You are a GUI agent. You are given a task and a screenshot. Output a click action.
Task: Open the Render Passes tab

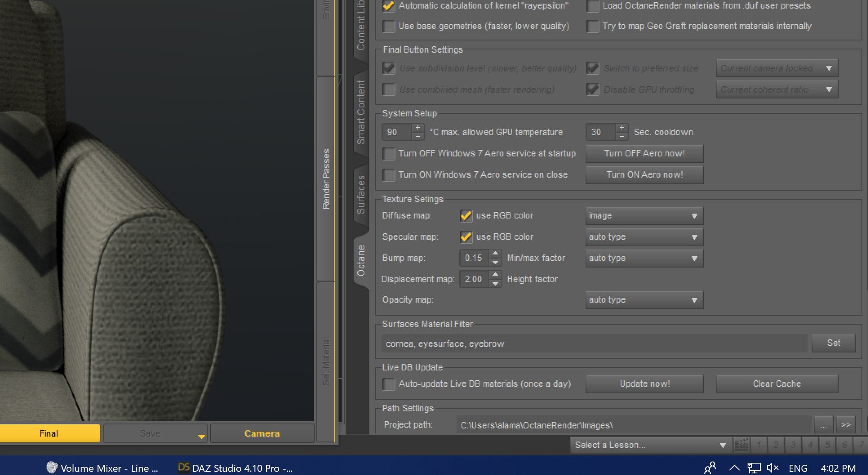click(326, 179)
